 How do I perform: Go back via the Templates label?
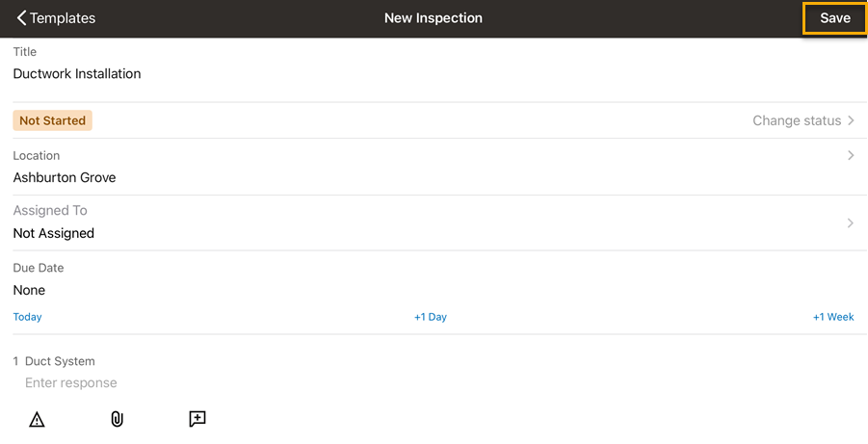tap(64, 18)
